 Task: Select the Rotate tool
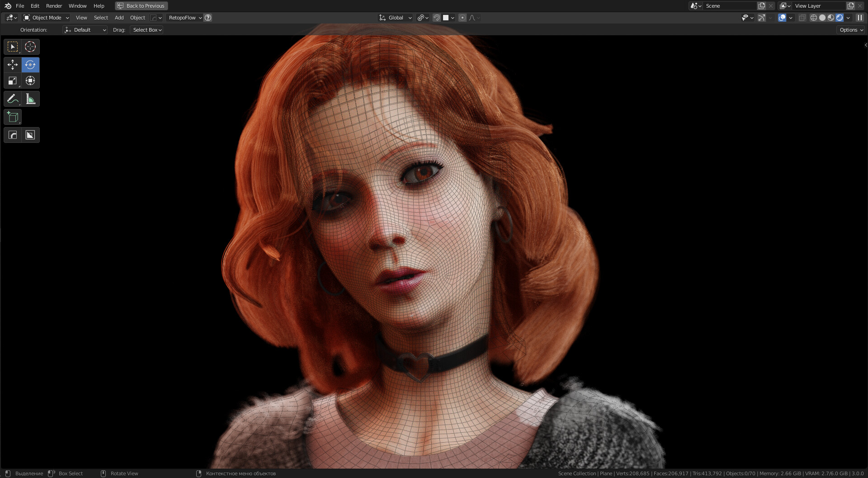[30, 65]
